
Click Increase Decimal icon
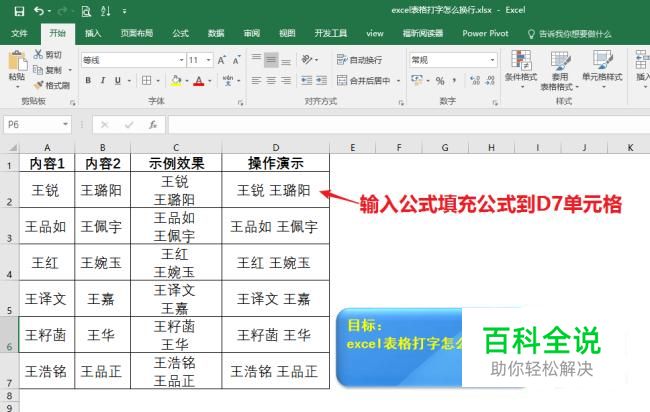click(x=475, y=80)
